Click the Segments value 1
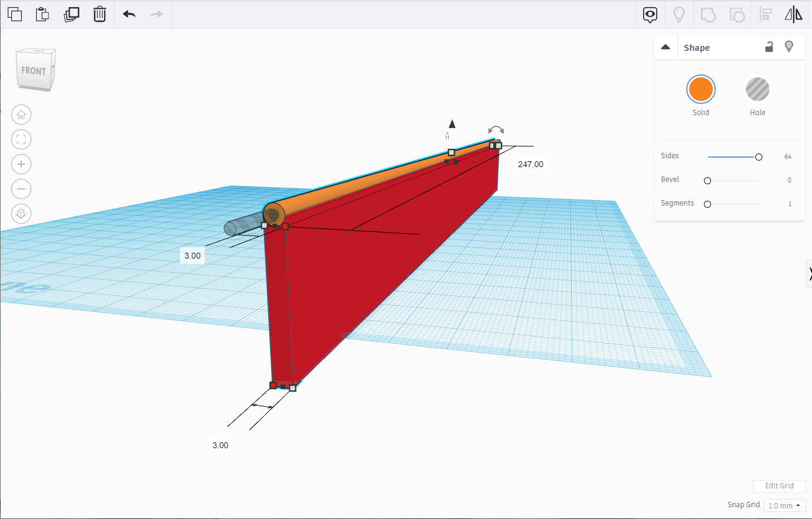The width and height of the screenshot is (812, 519). tap(790, 204)
